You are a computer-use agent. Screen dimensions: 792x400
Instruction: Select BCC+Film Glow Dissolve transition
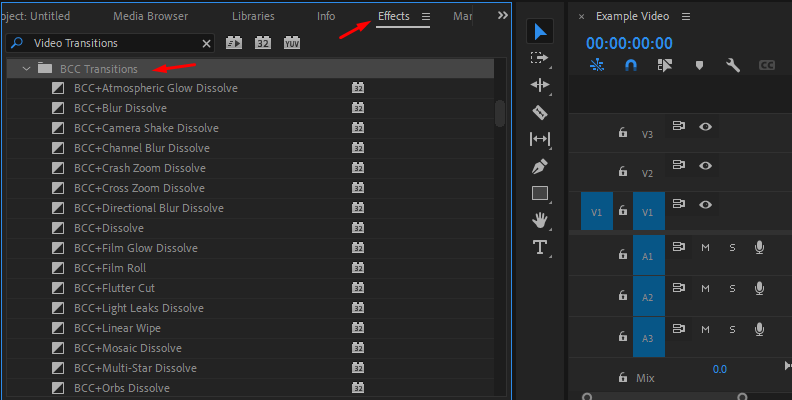136,248
